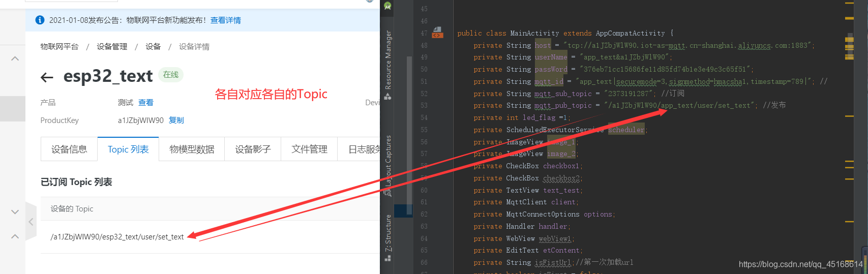
Task: Select the Topic 列表 tab
Action: (x=128, y=149)
